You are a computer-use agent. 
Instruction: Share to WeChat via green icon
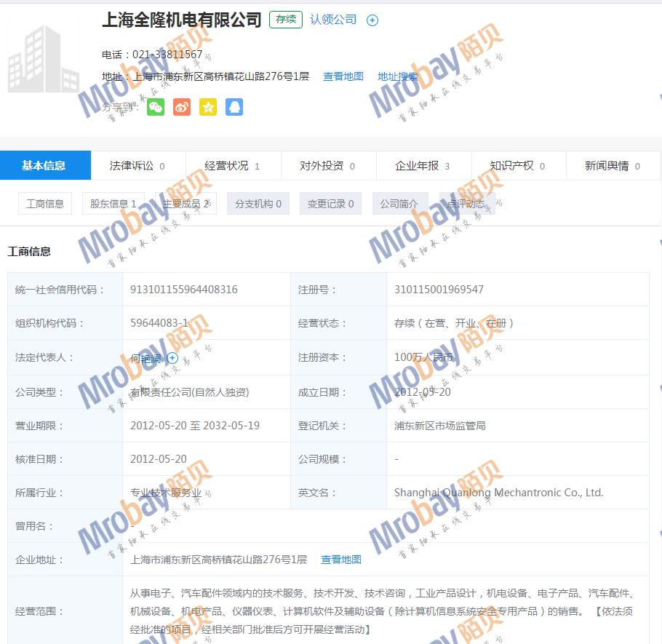156,107
